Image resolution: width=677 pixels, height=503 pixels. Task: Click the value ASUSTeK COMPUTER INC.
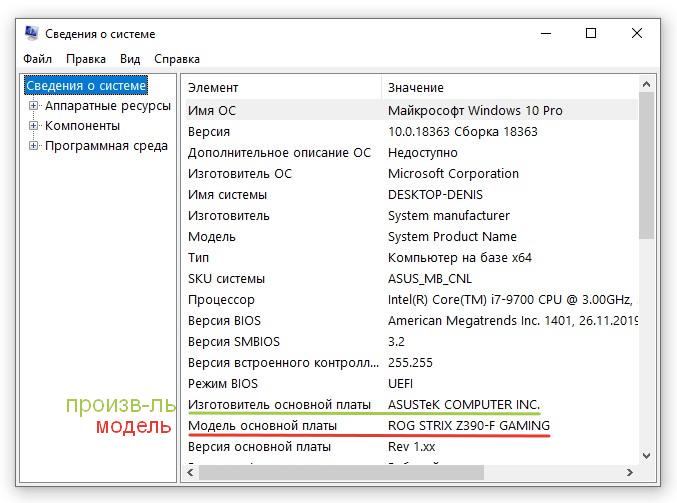click(x=464, y=405)
